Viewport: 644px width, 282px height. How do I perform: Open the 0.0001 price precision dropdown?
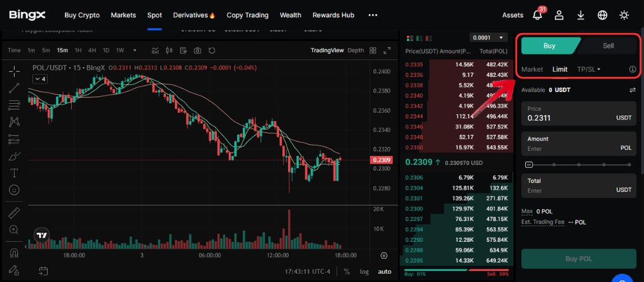pyautogui.click(x=488, y=38)
